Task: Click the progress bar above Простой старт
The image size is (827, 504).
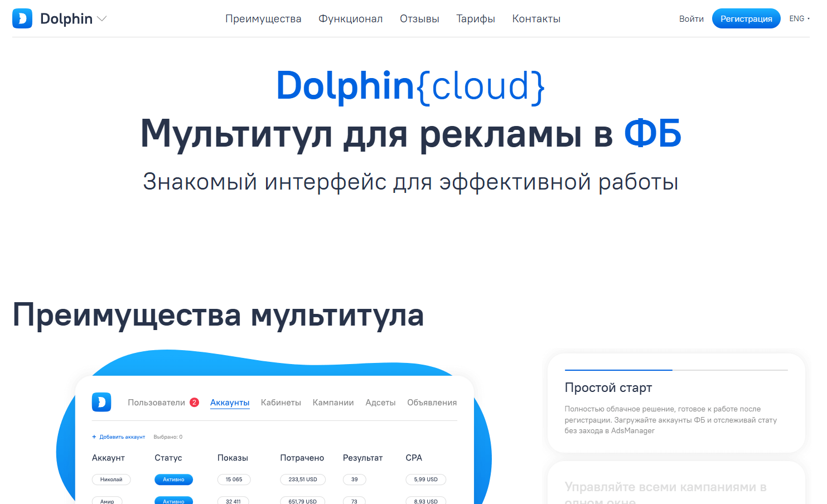Action: [676, 370]
